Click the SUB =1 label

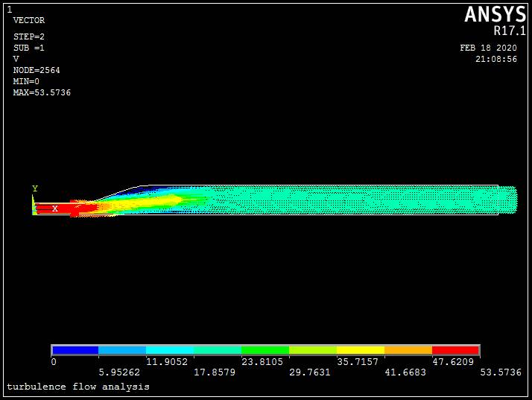pos(29,48)
